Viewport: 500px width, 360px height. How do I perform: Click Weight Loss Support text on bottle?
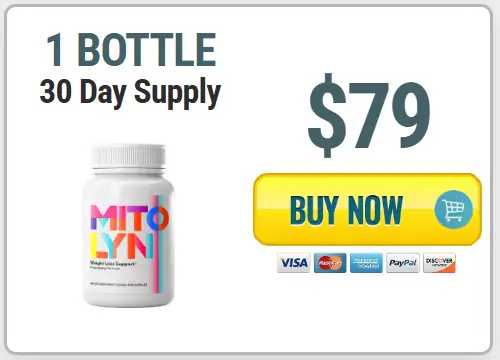click(x=113, y=264)
